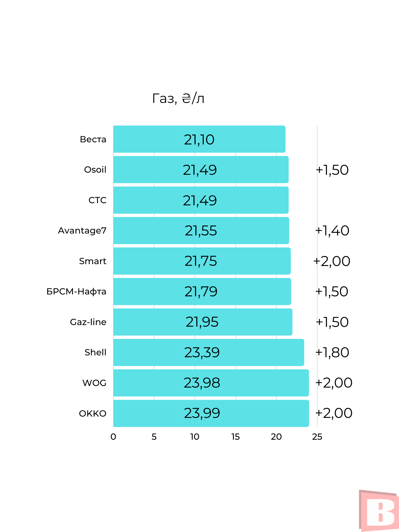Select the ОККО bar showing 23,99
The width and height of the screenshot is (399, 532).
coord(211,413)
